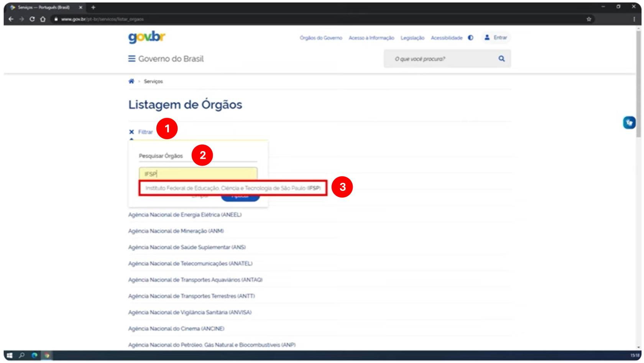Reload the page in browser
This screenshot has height=363, width=644.
click(32, 19)
